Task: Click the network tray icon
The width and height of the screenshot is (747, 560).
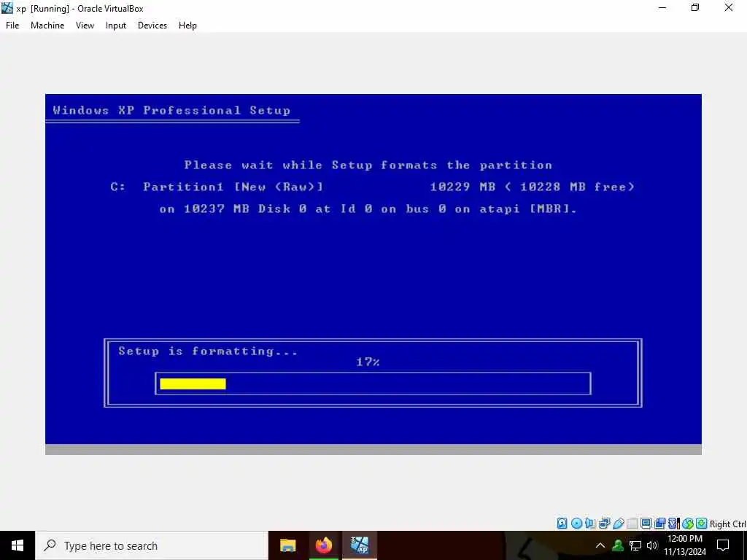Action: 635,545
